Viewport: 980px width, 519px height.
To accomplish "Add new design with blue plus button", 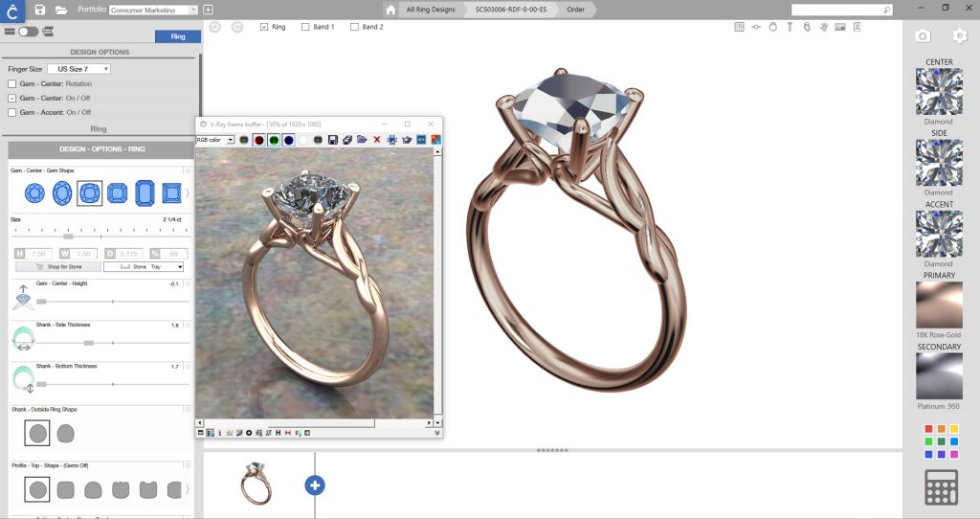I will click(315, 485).
